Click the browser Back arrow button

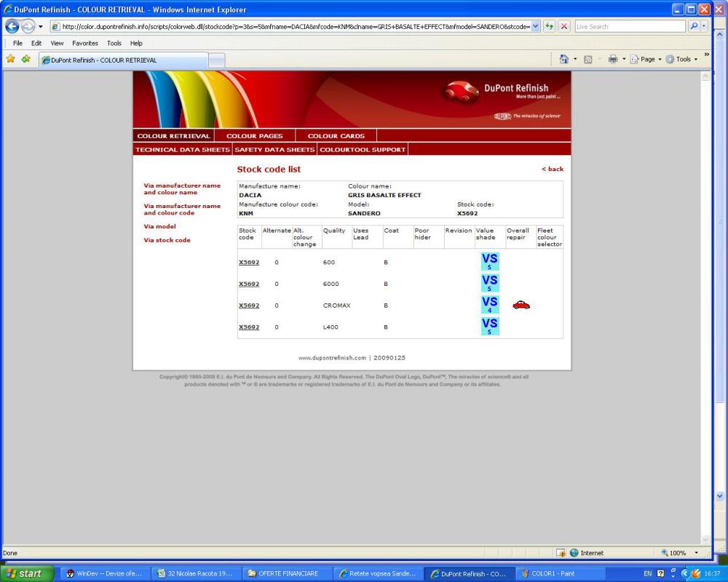pyautogui.click(x=12, y=27)
